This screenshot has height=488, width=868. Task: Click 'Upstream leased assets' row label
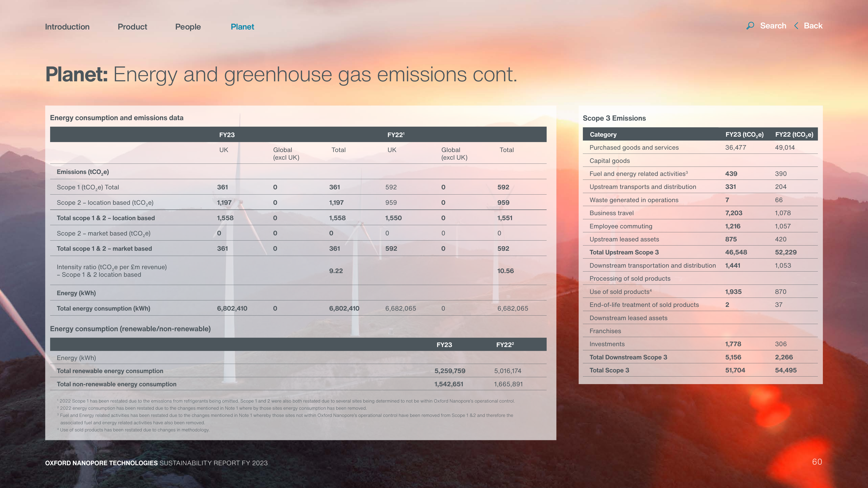[x=624, y=239]
